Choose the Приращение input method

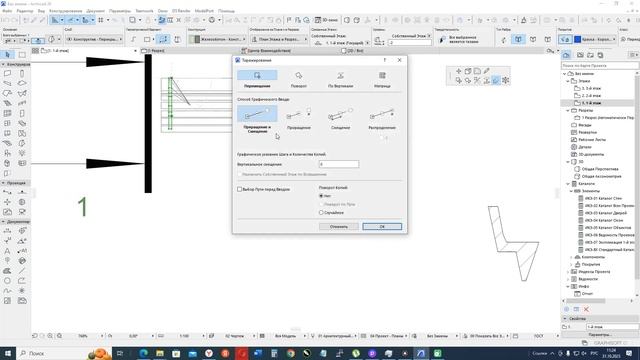(x=299, y=119)
